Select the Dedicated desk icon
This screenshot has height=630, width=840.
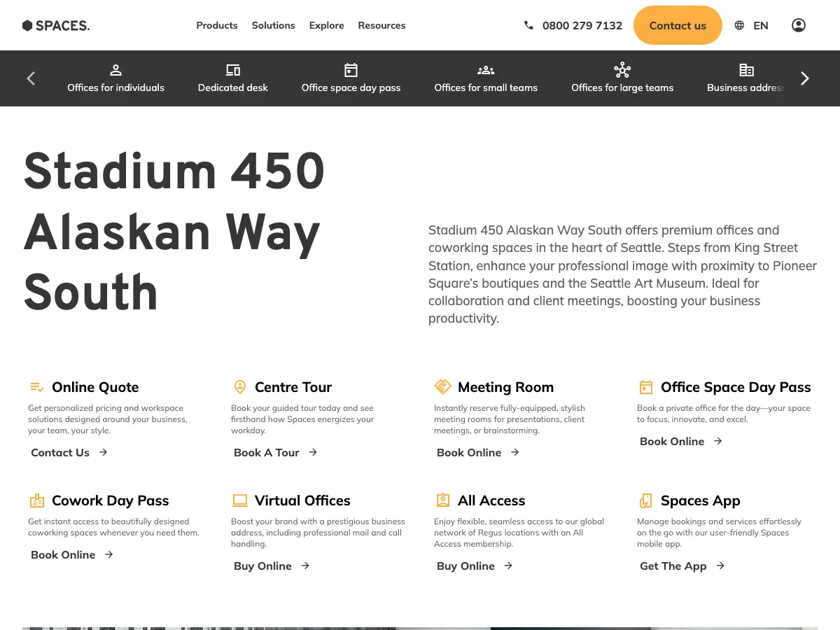(233, 70)
